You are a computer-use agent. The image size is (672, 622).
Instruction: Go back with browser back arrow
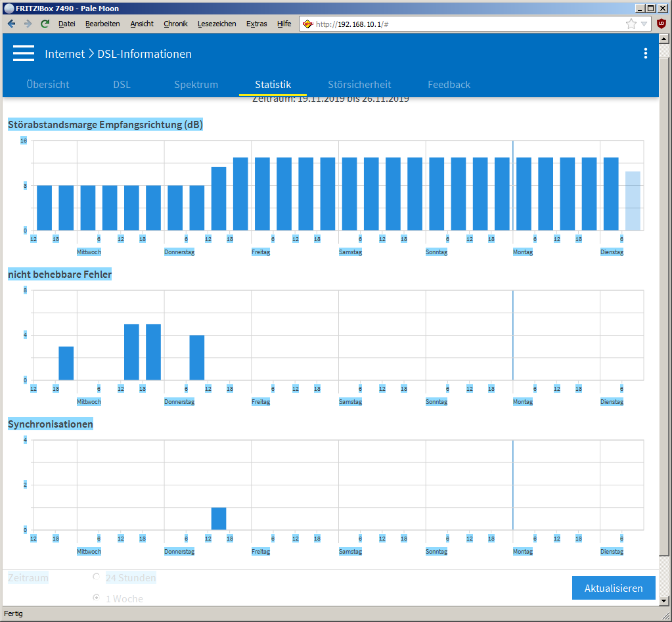[x=12, y=24]
